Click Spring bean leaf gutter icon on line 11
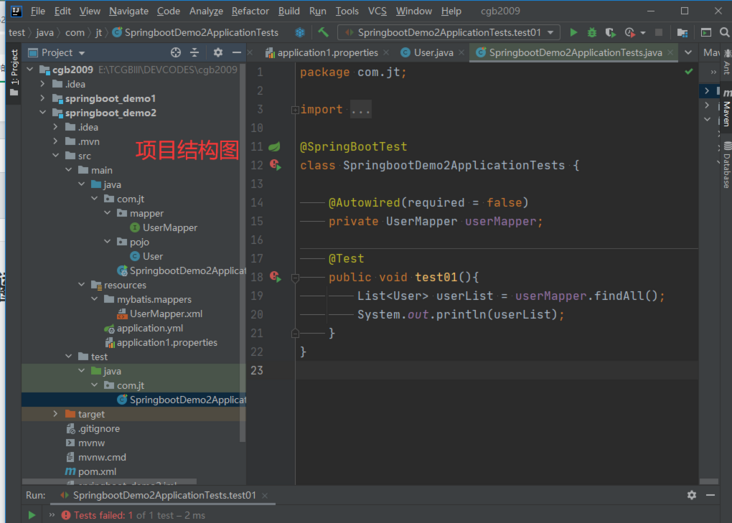Viewport: 732px width, 523px height. pyautogui.click(x=274, y=147)
